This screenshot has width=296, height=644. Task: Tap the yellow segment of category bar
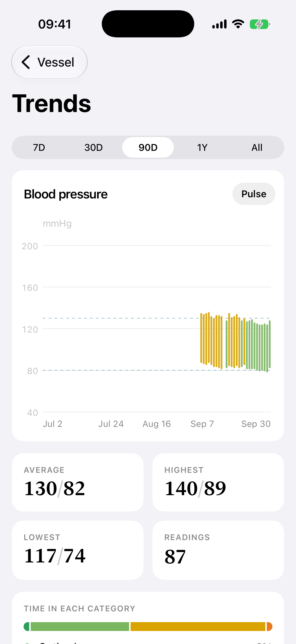pyautogui.click(x=198, y=627)
